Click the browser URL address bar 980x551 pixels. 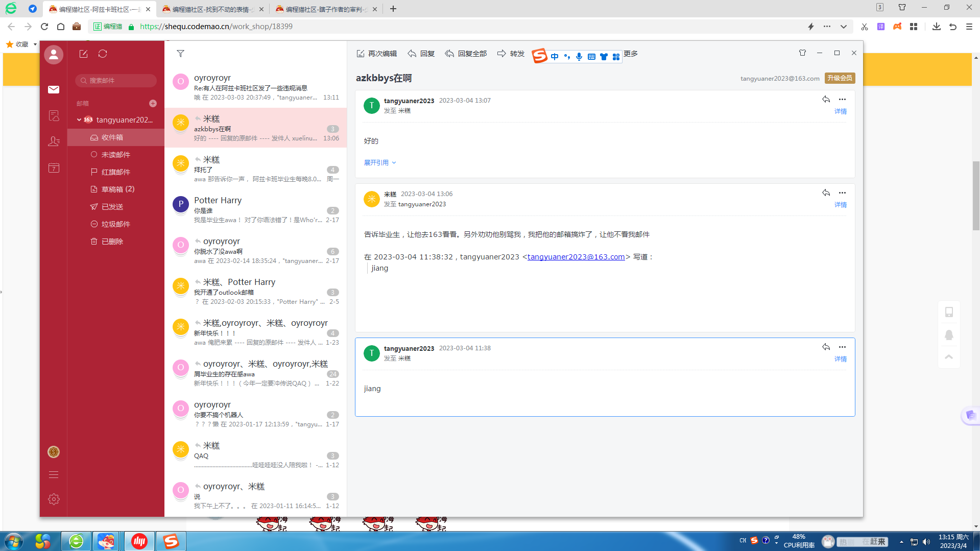coord(470,27)
